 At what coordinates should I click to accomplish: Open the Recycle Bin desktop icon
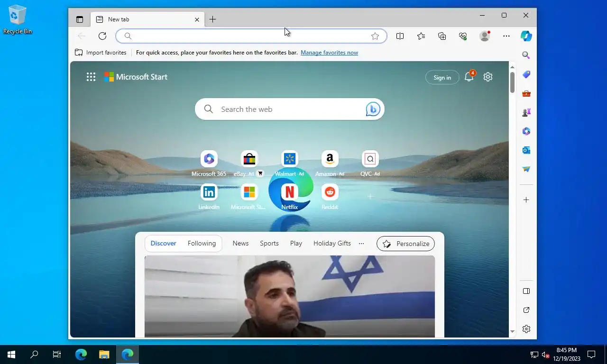point(18,20)
